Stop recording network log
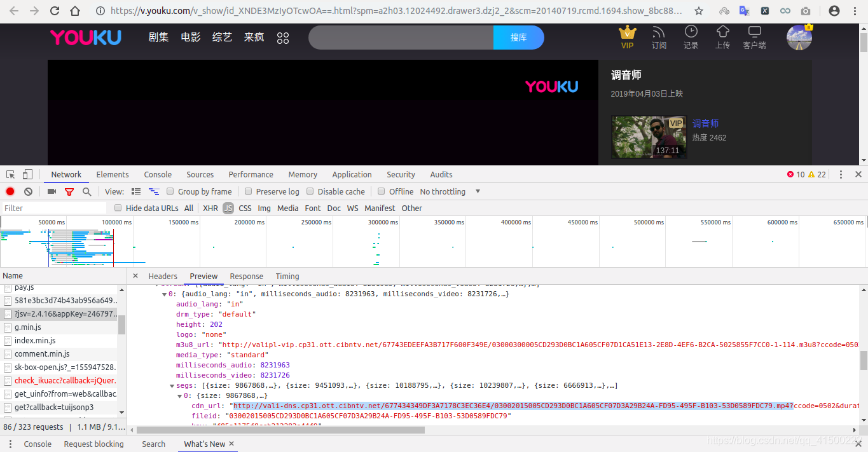The width and height of the screenshot is (868, 452). (x=10, y=191)
